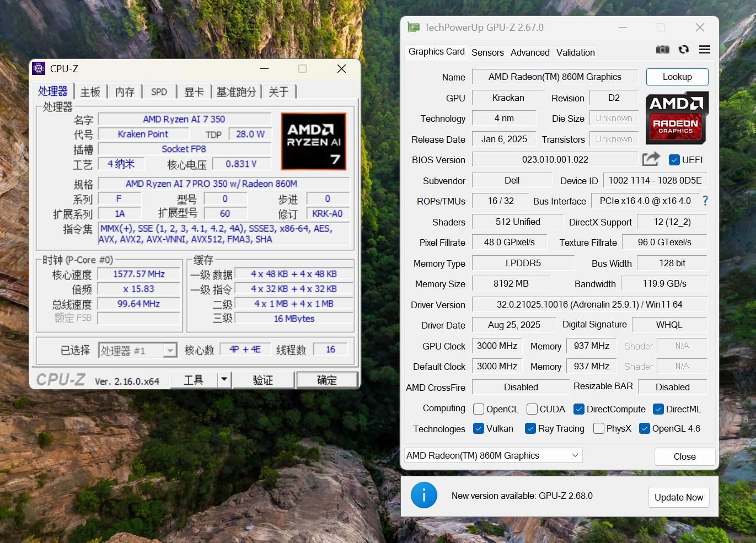
Task: Click the Subvendor field showing Dell
Action: (x=512, y=180)
